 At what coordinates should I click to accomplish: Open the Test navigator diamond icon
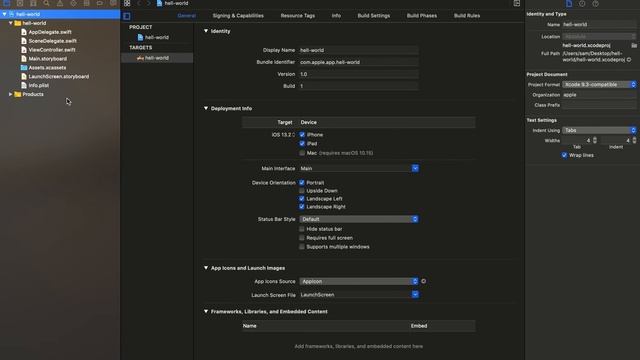tap(73, 3)
